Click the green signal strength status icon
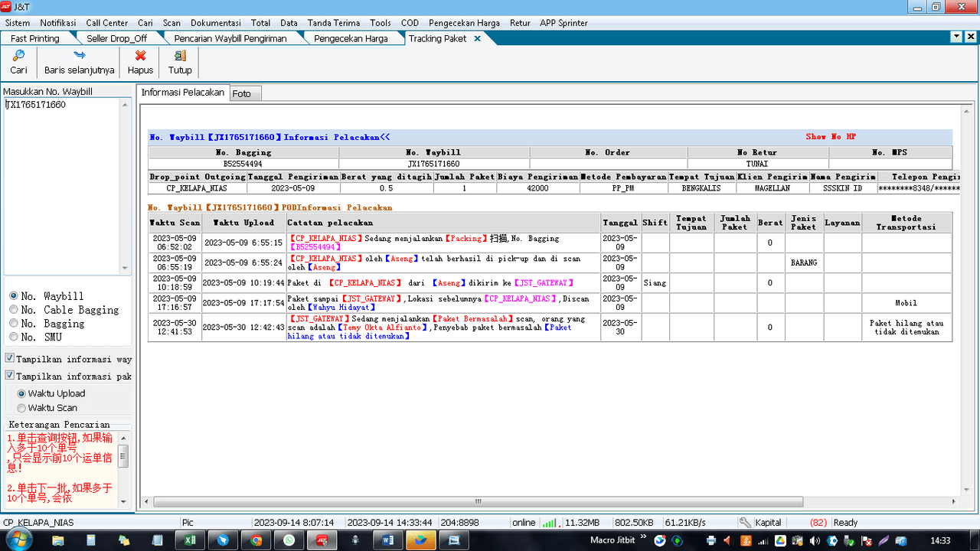Image resolution: width=980 pixels, height=551 pixels. (x=549, y=523)
